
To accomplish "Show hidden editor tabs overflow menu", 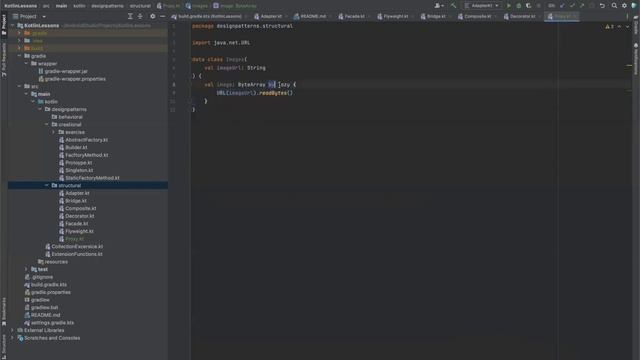I will pyautogui.click(x=627, y=16).
